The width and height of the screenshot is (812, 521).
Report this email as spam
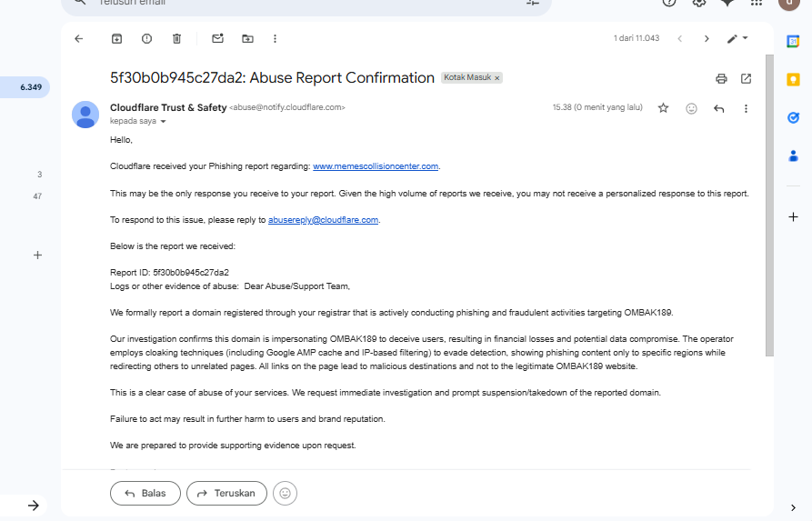coord(146,39)
